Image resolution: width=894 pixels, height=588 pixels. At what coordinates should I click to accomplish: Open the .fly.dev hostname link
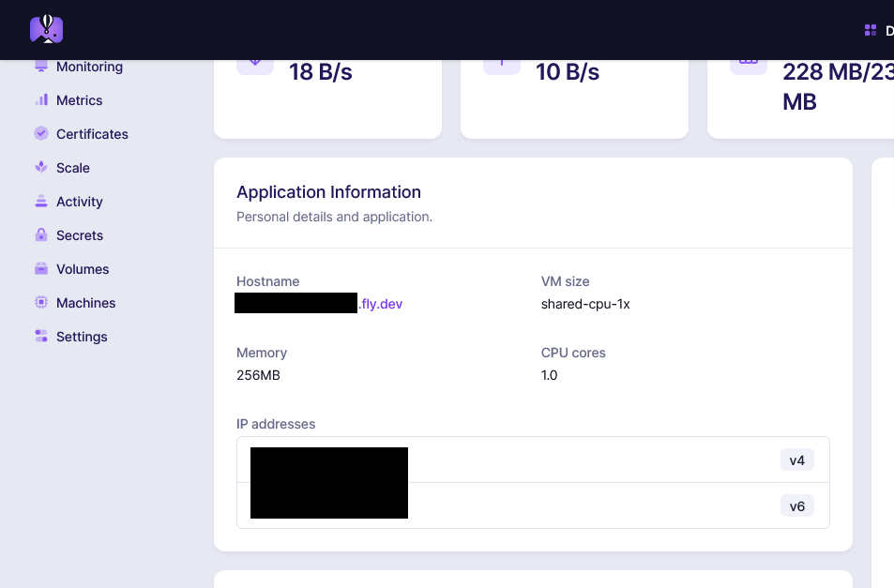[381, 304]
